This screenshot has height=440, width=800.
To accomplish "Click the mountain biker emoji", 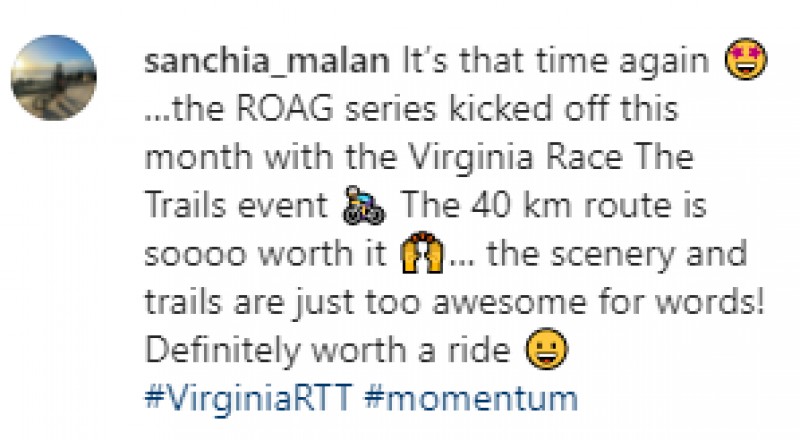I will [x=364, y=206].
